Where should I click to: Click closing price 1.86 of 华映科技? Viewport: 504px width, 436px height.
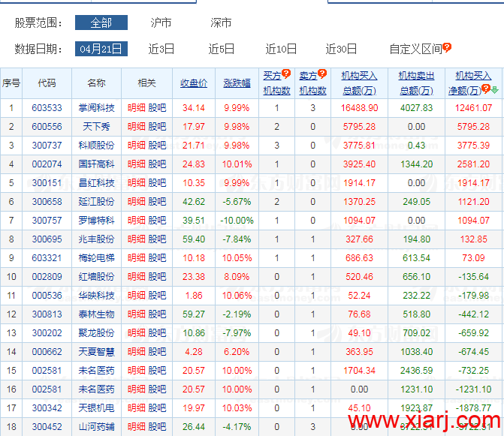point(194,296)
